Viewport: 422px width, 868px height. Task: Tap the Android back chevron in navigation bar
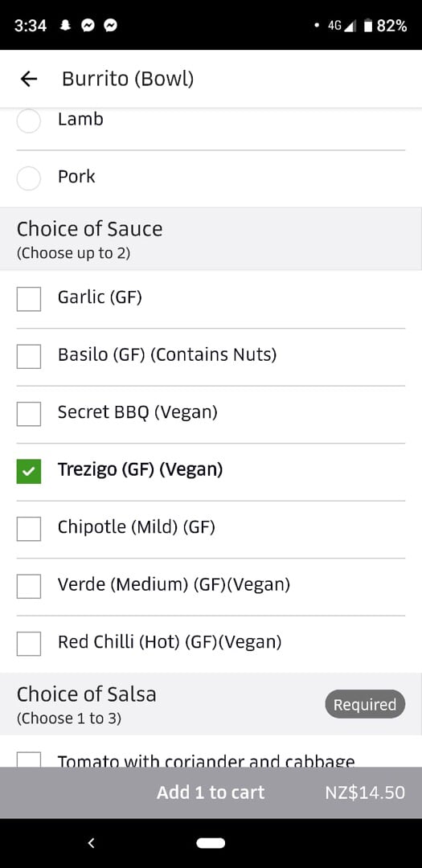[x=92, y=843]
